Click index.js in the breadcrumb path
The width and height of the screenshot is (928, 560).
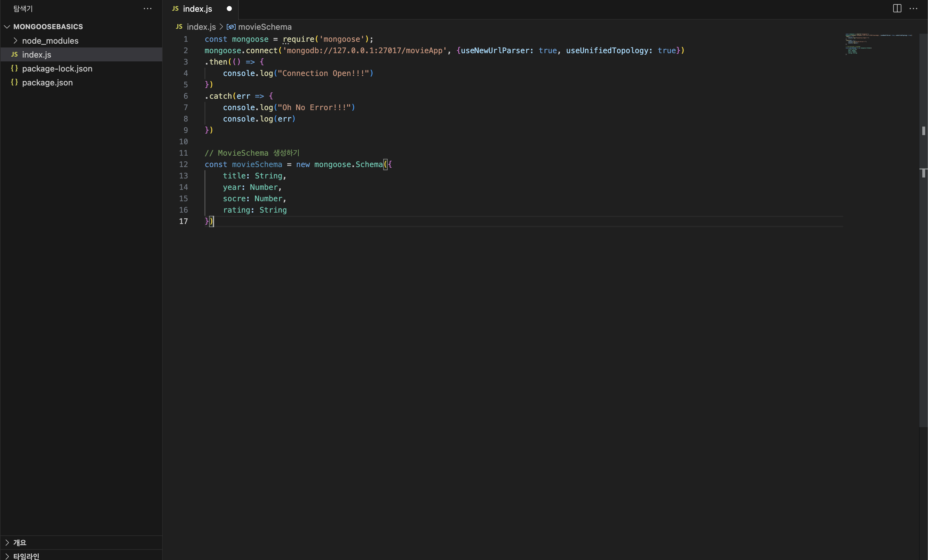click(201, 27)
